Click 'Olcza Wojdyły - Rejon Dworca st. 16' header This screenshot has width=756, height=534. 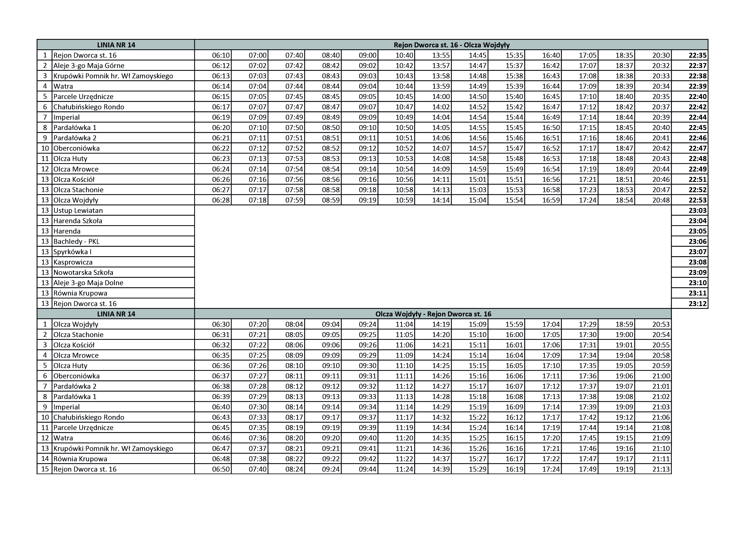point(433,314)
